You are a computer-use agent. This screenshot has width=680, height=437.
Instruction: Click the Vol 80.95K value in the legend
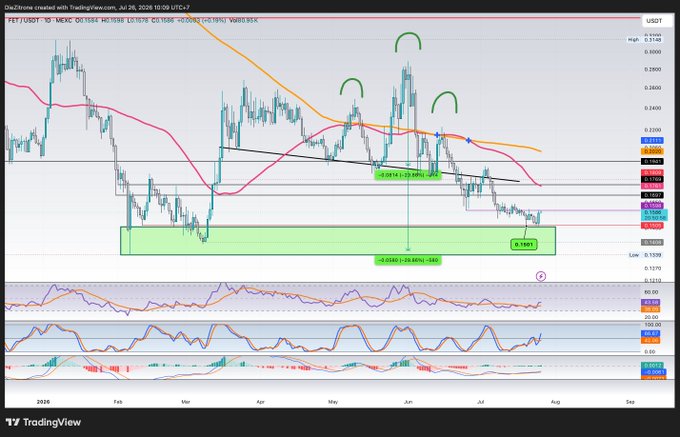pyautogui.click(x=244, y=20)
